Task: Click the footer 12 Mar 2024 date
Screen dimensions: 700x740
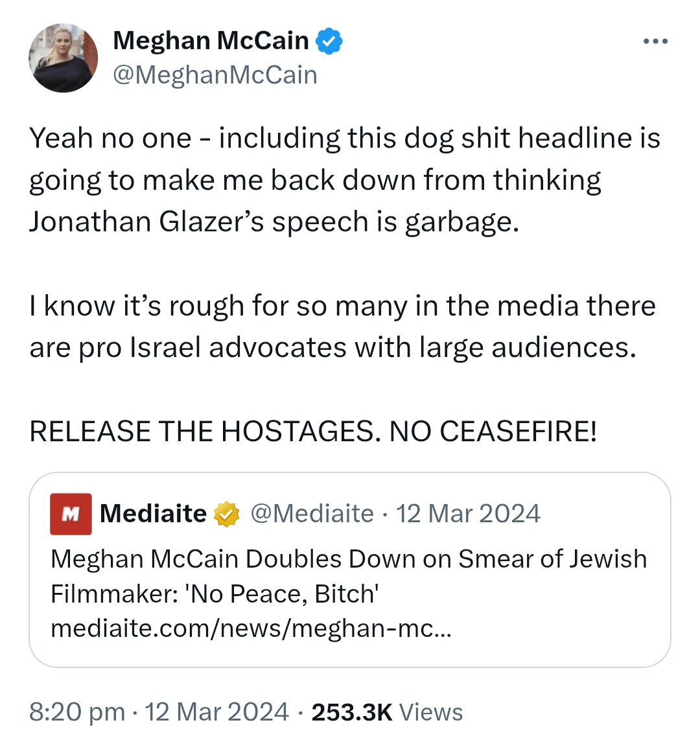Action: tap(216, 712)
